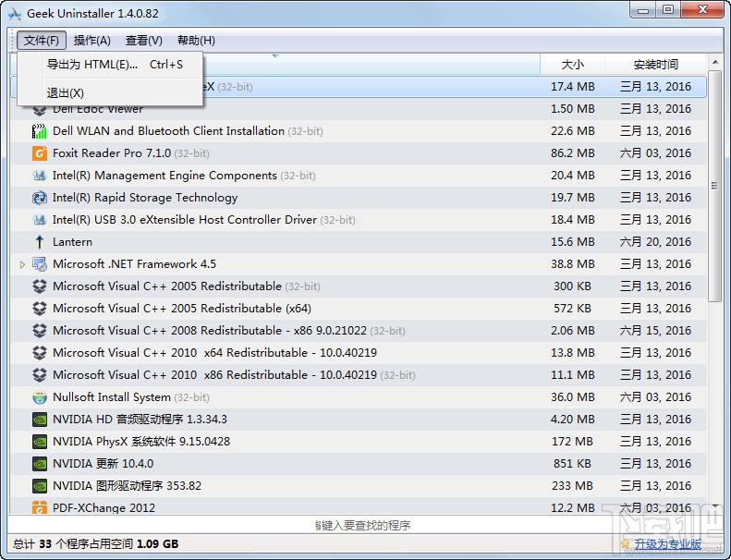Open the 文件(F) menu
This screenshot has height=560, width=731.
coord(42,41)
